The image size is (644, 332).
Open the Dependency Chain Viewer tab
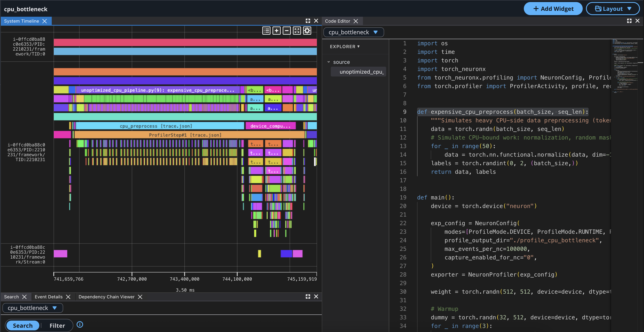(x=107, y=297)
